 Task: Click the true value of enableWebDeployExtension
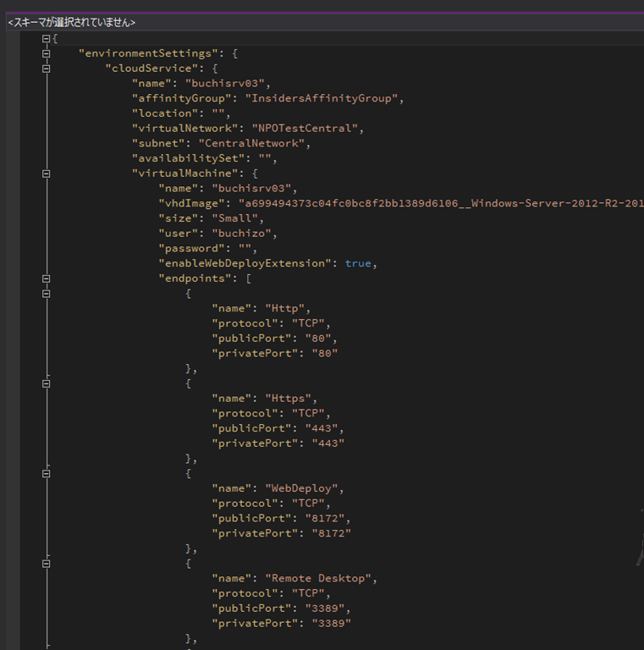[x=358, y=263]
